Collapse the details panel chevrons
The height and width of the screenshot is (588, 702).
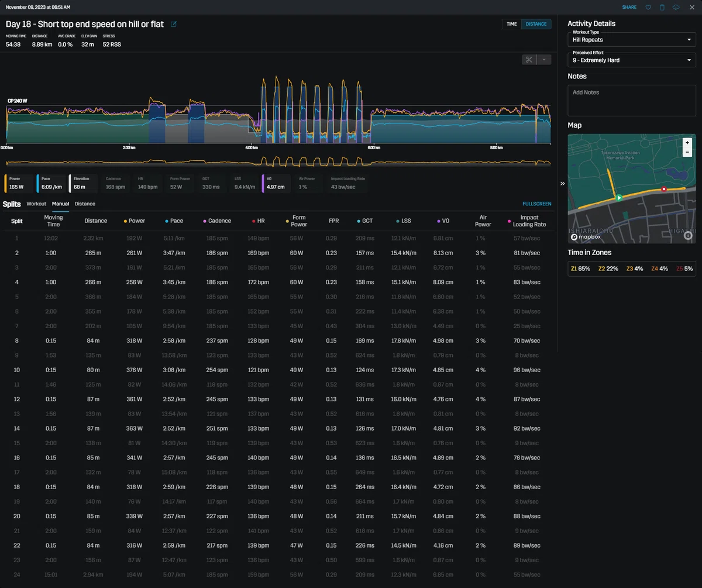pyautogui.click(x=562, y=184)
